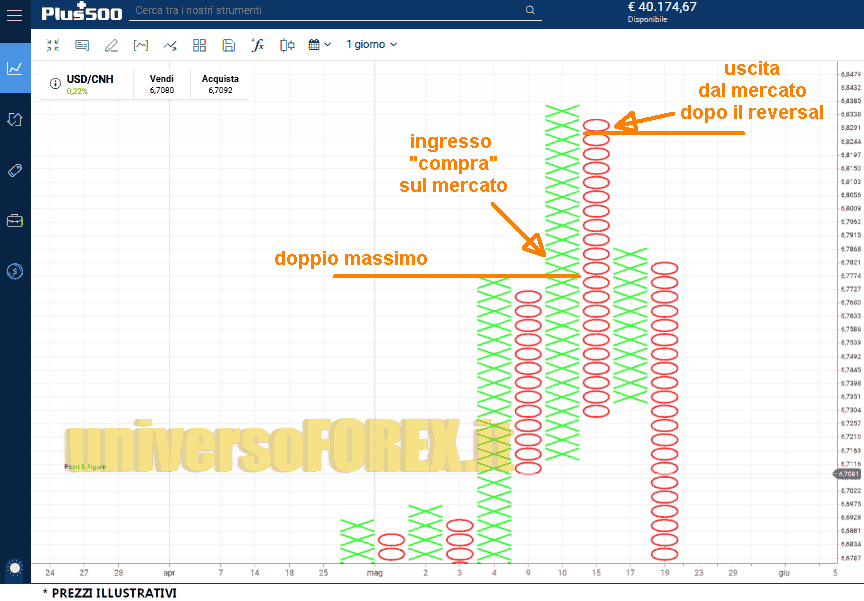The height and width of the screenshot is (601, 864).
Task: Toggle the light/dark theme sun icon
Action: (15, 569)
